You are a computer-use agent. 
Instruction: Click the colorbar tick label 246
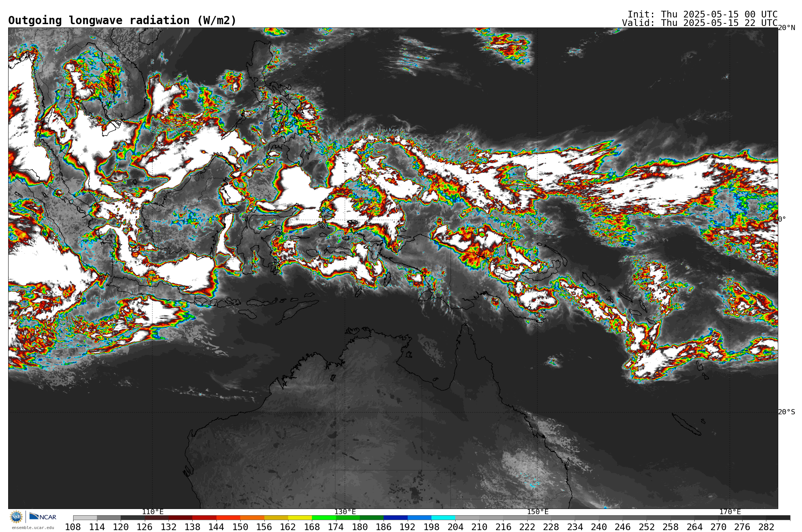point(623,527)
